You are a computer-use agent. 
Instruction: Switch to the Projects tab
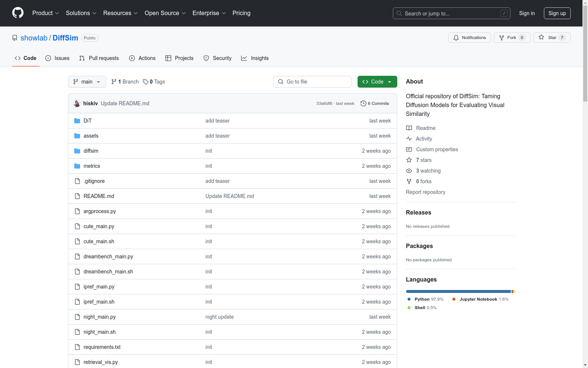[x=179, y=58]
